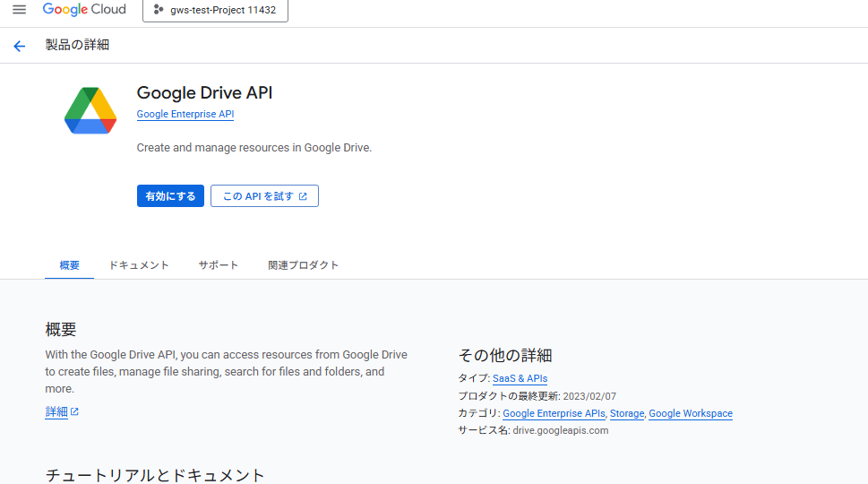This screenshot has height=484, width=868.
Task: Open the Google Enterprise API link under title
Action: (x=185, y=115)
